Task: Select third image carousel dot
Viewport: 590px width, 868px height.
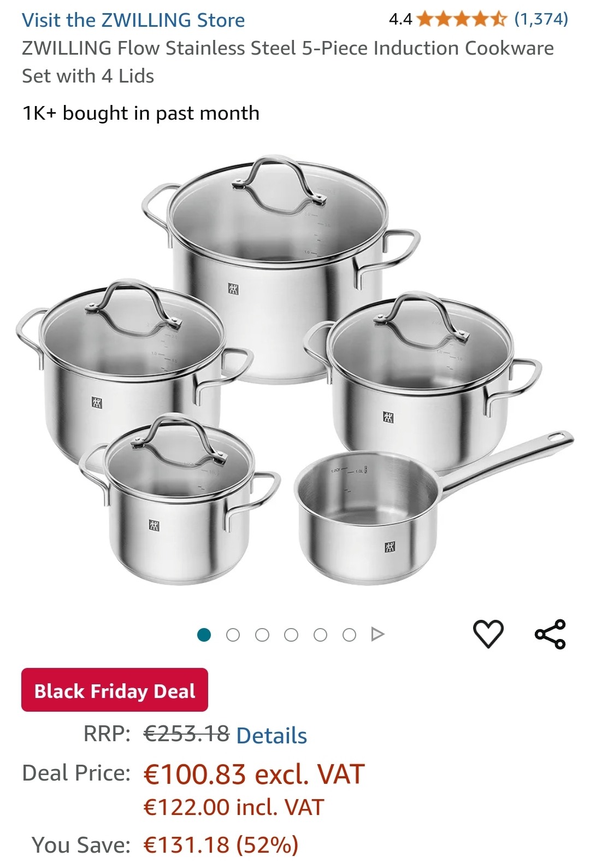Action: 262,635
